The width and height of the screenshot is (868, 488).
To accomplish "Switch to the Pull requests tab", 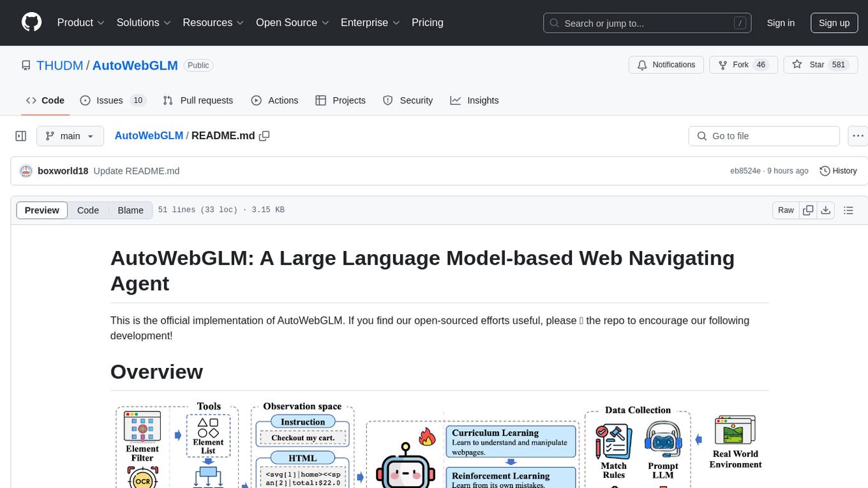I will [198, 100].
